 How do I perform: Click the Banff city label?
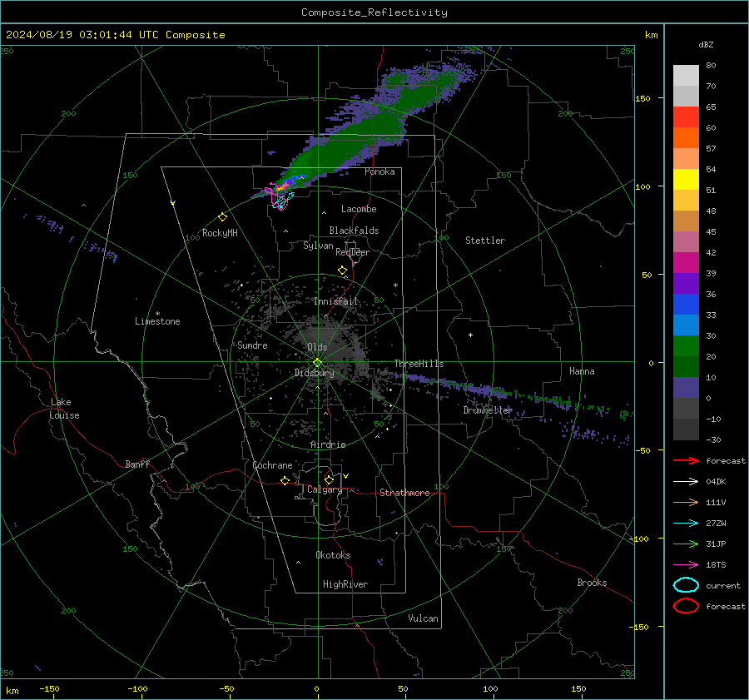[137, 464]
